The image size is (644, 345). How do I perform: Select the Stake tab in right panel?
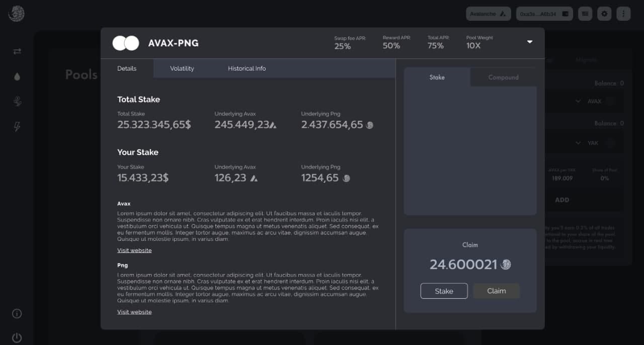(x=437, y=77)
